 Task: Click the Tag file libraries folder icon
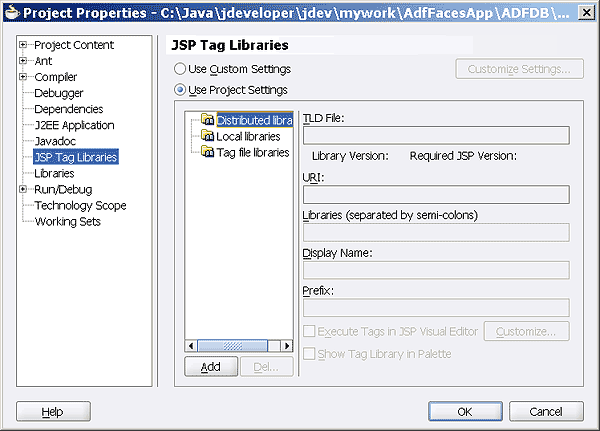click(x=208, y=152)
